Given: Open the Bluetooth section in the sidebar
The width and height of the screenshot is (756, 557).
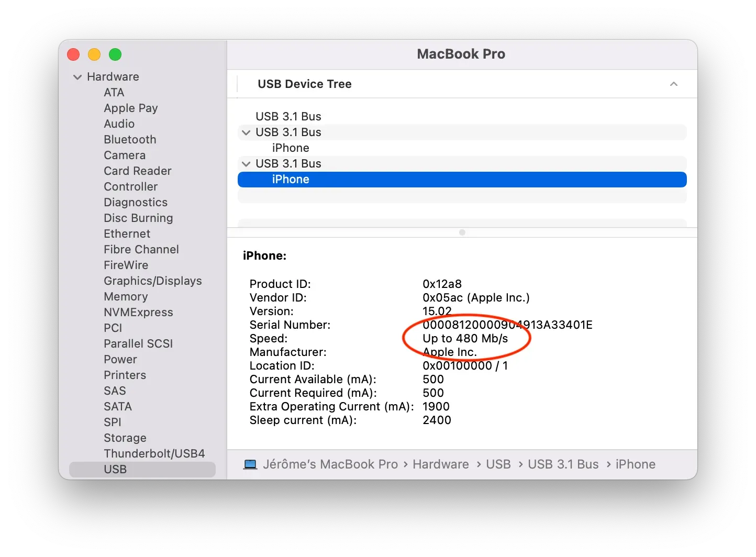Looking at the screenshot, I should pos(130,139).
